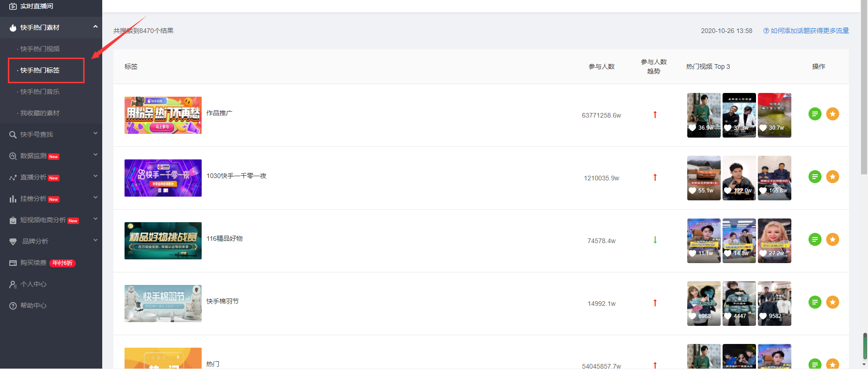Click the orange star icon for 作品推广 row

(833, 114)
